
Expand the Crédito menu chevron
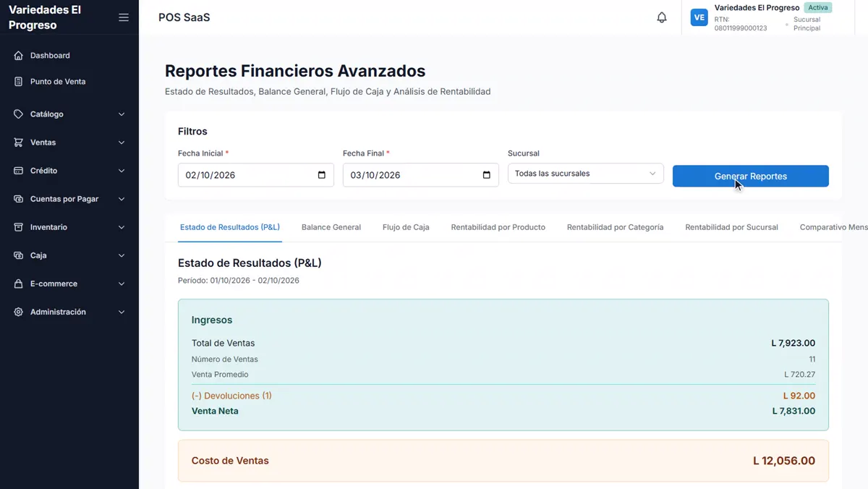tap(122, 171)
